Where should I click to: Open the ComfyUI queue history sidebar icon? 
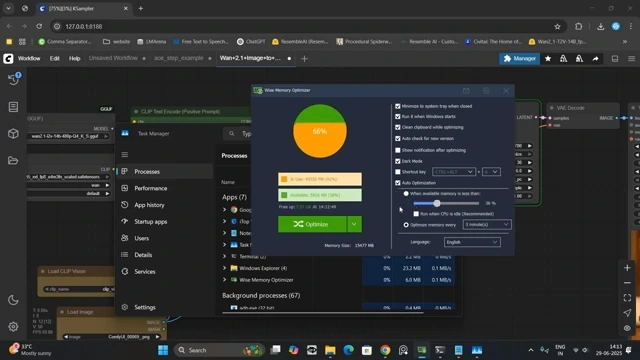pyautogui.click(x=13, y=79)
